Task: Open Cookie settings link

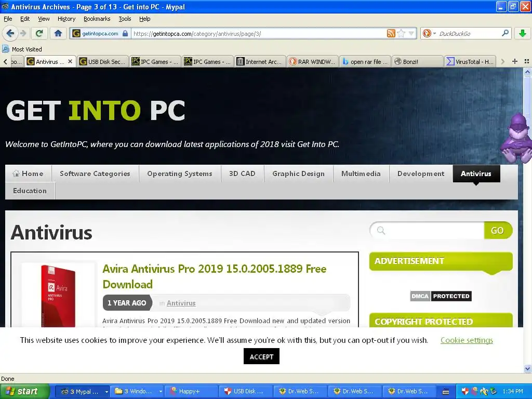Action: point(467,340)
